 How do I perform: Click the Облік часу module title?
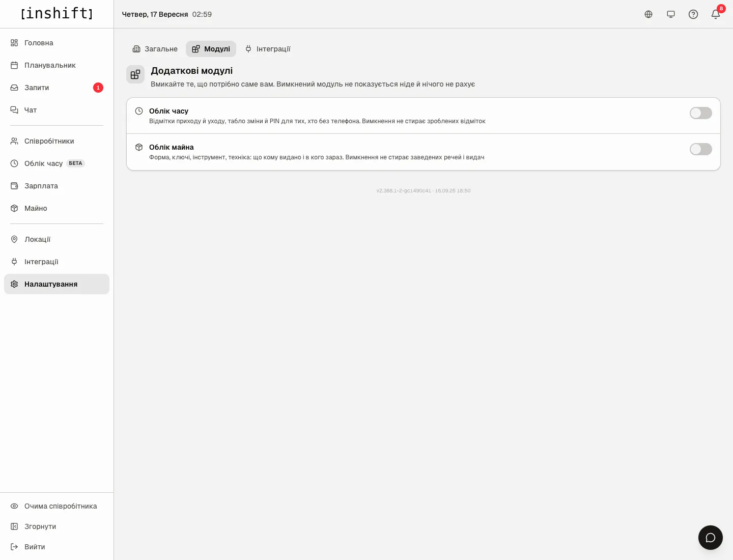(168, 111)
